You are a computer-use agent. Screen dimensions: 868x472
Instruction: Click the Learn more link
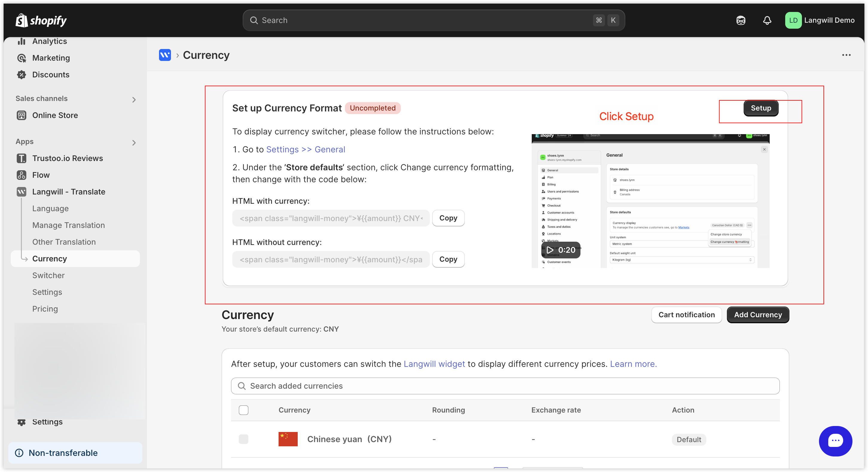(633, 364)
